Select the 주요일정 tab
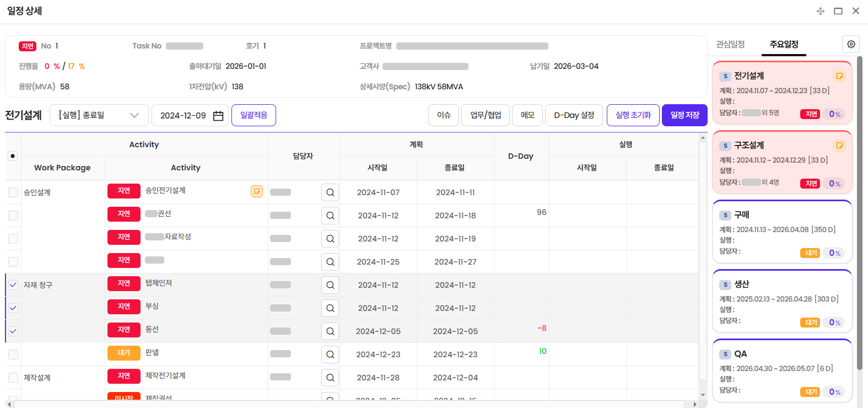868x408 pixels. pos(784,44)
